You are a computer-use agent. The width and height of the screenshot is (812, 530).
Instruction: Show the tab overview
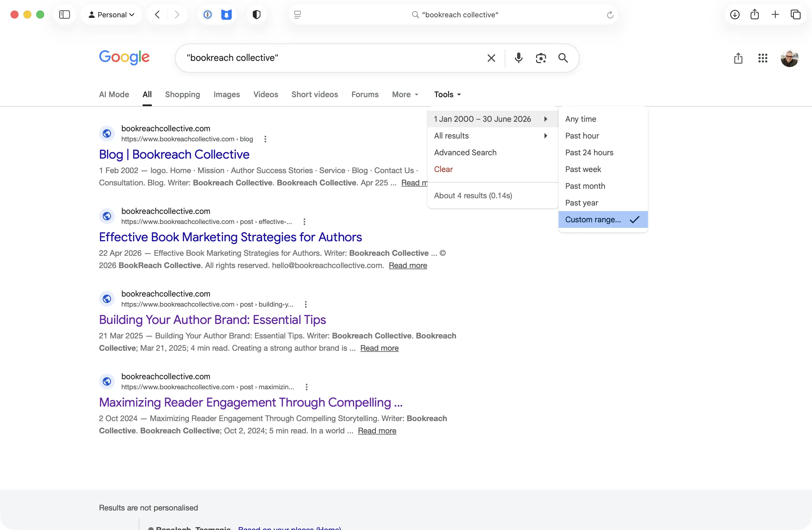(795, 15)
